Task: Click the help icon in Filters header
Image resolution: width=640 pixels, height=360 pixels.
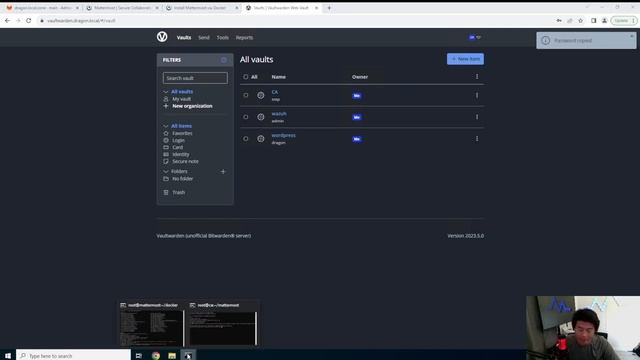Action: click(224, 60)
